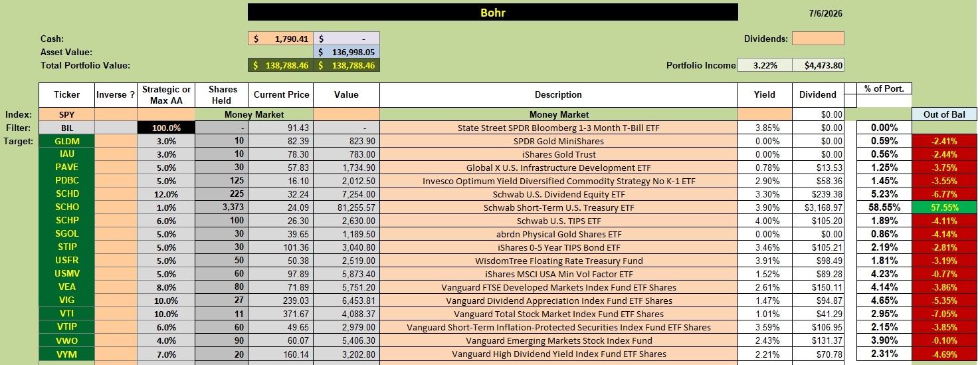Click the VTI ticker cell
Screen dimensions: 980x365
coord(66,314)
